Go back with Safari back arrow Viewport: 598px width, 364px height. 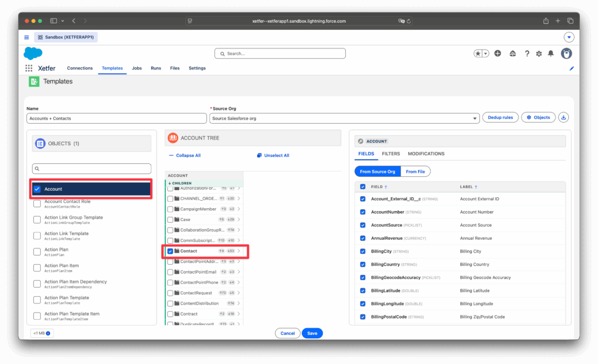[x=74, y=21]
